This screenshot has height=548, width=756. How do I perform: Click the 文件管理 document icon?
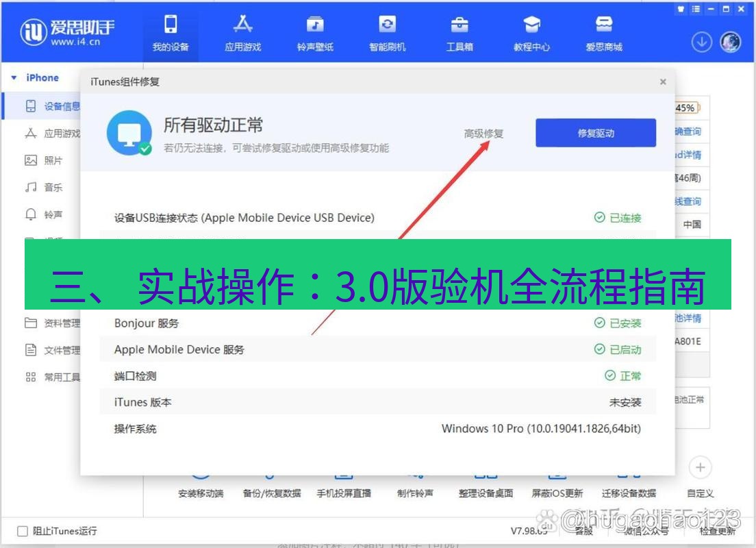[30, 350]
